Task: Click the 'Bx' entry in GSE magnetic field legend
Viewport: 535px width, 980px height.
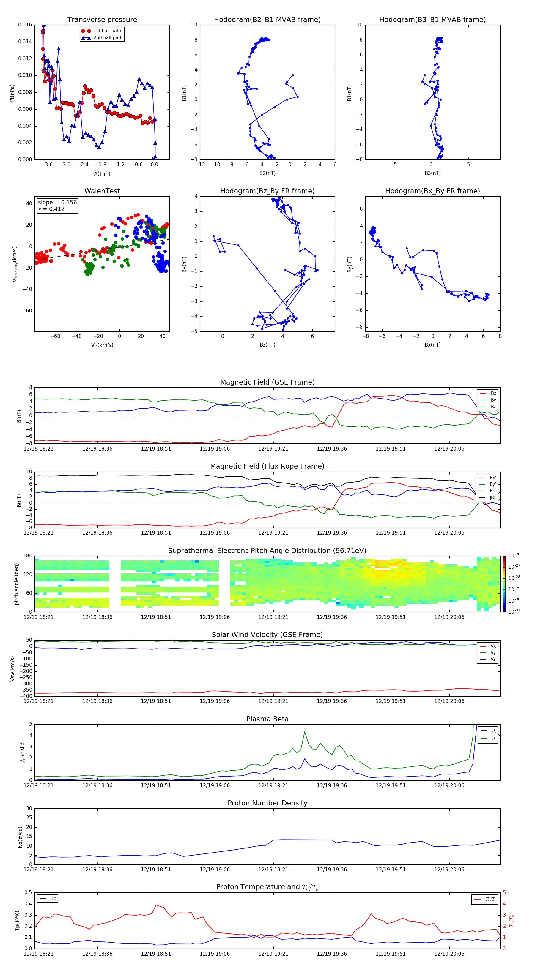Action: (x=488, y=393)
